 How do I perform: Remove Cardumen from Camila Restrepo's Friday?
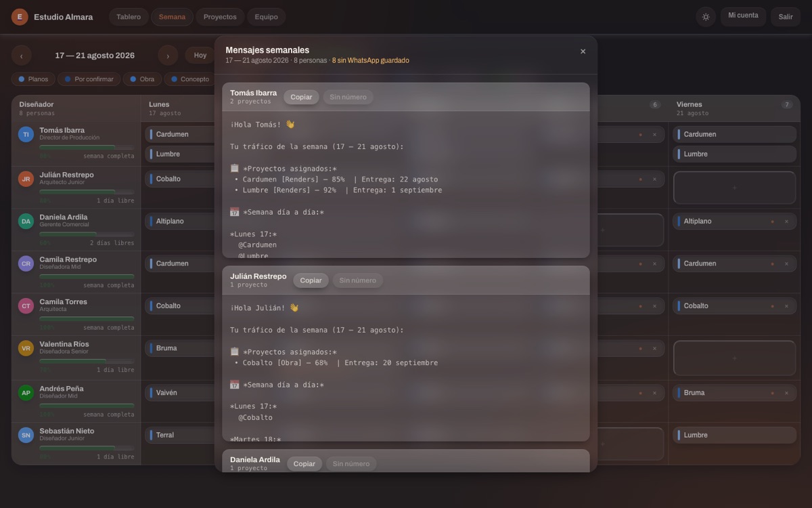pos(786,263)
